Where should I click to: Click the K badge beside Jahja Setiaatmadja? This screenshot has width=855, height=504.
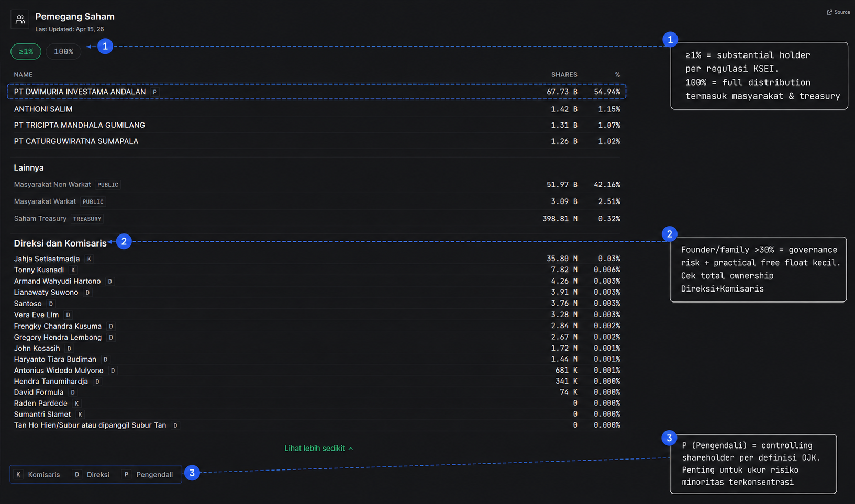tap(89, 259)
